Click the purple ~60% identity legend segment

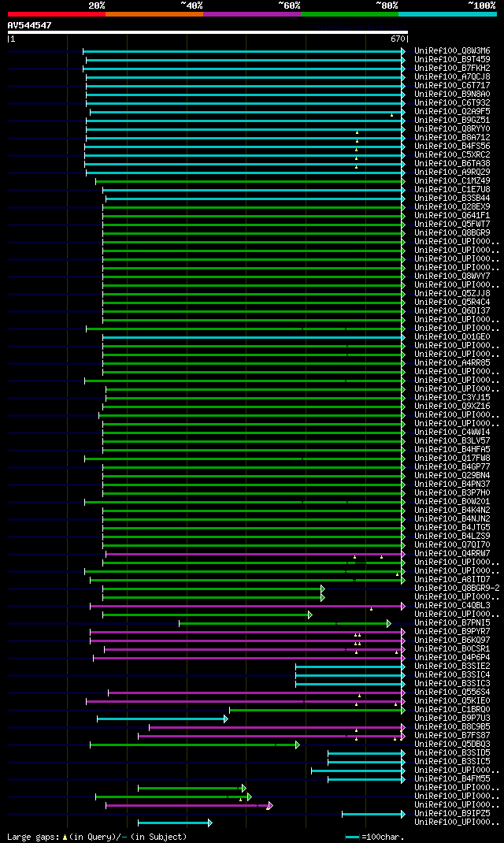coord(252,14)
